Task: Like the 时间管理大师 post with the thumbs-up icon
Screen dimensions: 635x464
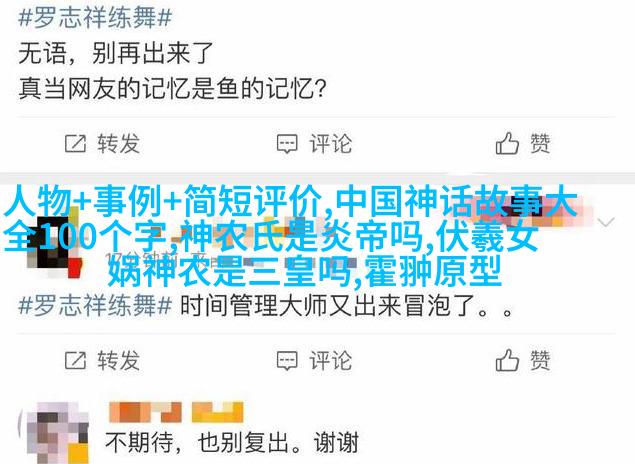Action: tap(507, 360)
